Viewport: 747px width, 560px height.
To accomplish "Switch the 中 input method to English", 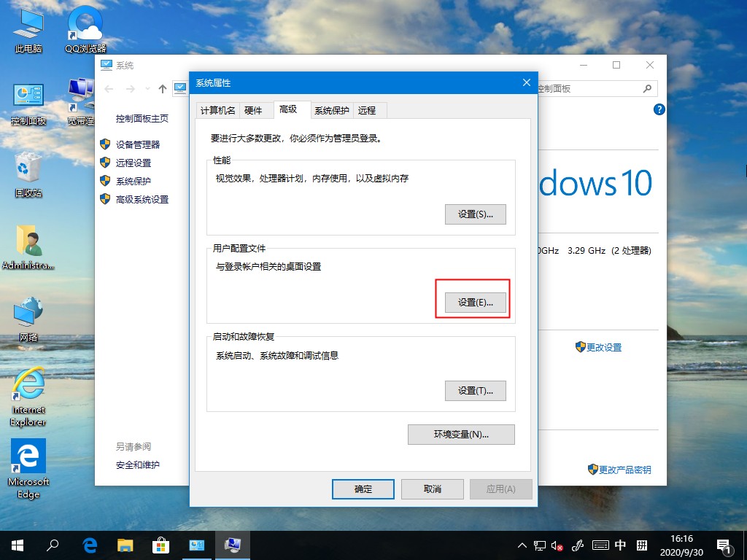I will pyautogui.click(x=621, y=545).
